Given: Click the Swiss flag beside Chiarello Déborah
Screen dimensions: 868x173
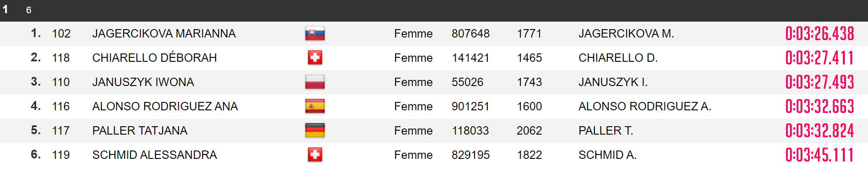Looking at the screenshot, I should coord(315,58).
